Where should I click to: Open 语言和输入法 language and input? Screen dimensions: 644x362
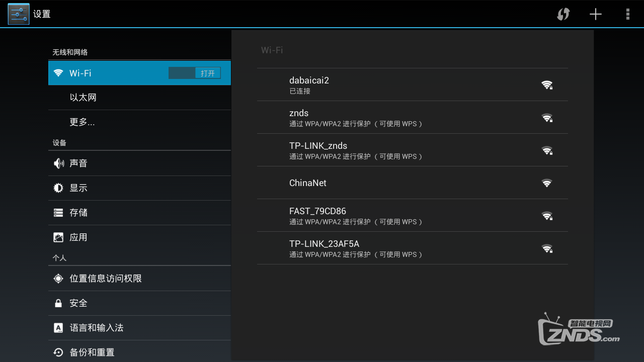pos(139,328)
